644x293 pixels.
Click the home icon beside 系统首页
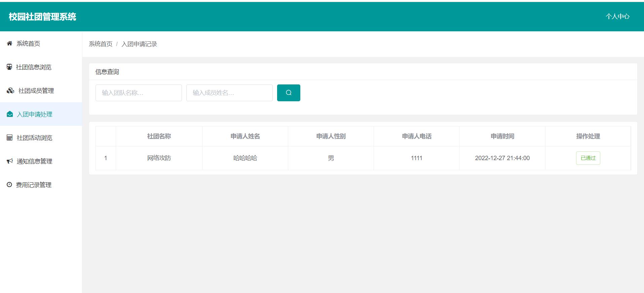[9, 43]
